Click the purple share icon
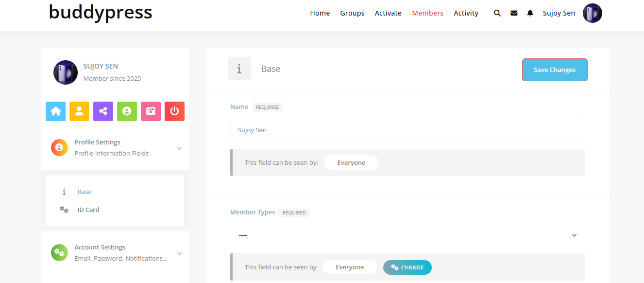644x283 pixels. 103,111
